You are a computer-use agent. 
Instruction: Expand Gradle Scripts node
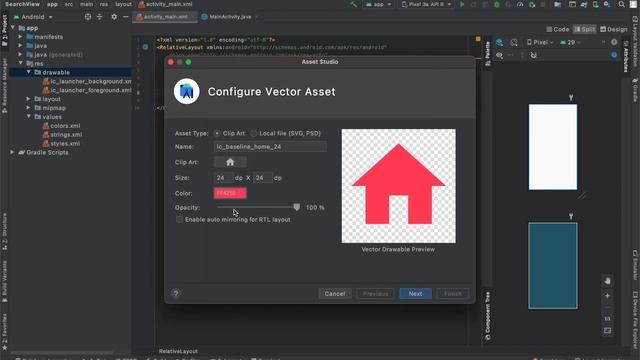coord(12,152)
